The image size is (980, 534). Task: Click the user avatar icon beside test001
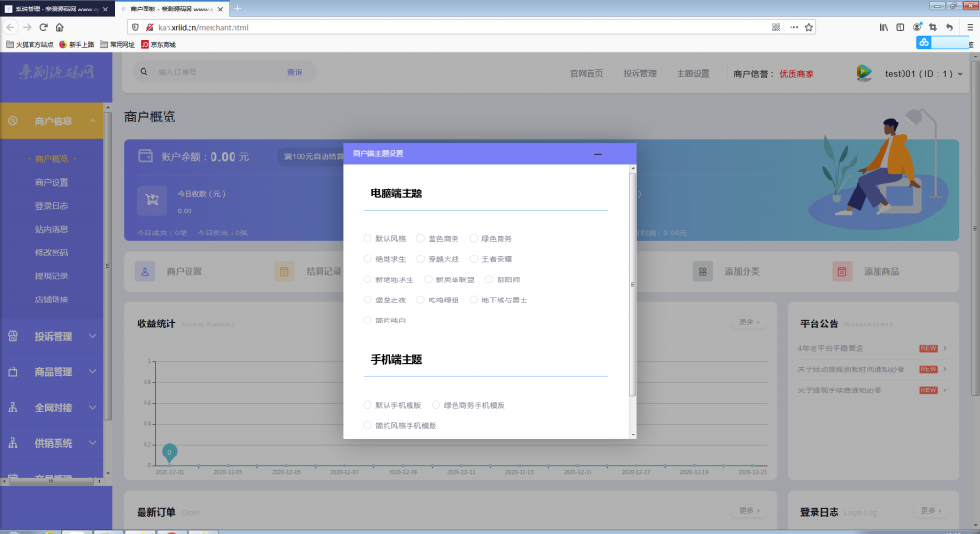(864, 73)
